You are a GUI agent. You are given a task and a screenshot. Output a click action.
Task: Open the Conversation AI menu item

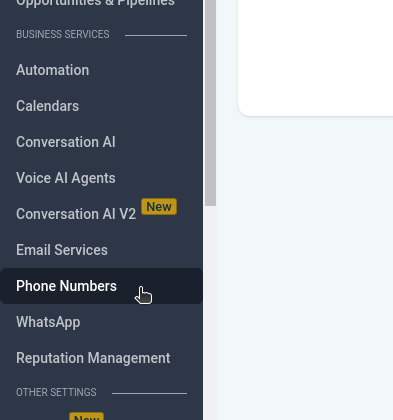tap(66, 142)
